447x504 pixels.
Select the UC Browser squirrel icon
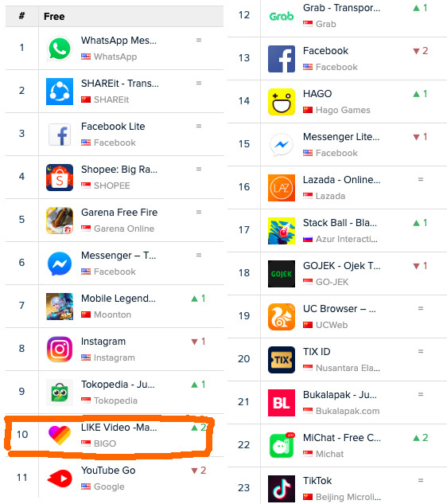(282, 317)
